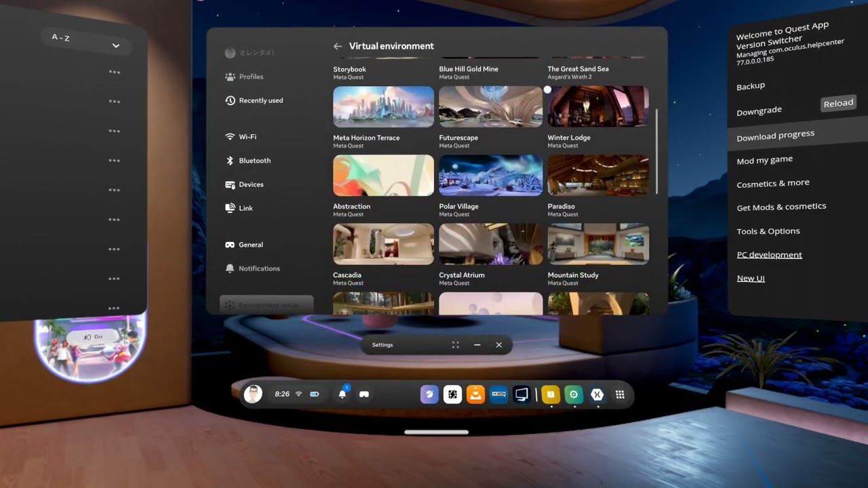Image resolution: width=868 pixels, height=488 pixels.
Task: Open Profiles in Settings sidebar
Action: tap(244, 77)
